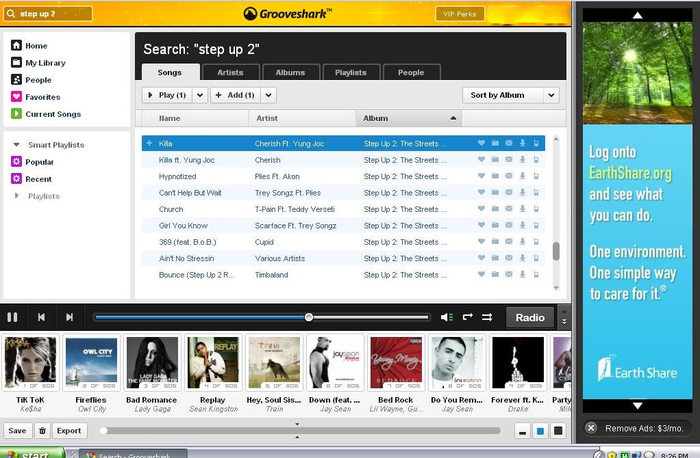Focus the 'step up 2' search field

coord(48,14)
